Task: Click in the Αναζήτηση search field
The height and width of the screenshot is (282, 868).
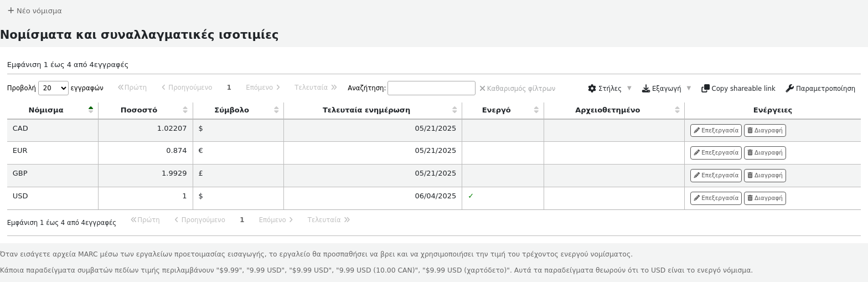Action: 431,88
